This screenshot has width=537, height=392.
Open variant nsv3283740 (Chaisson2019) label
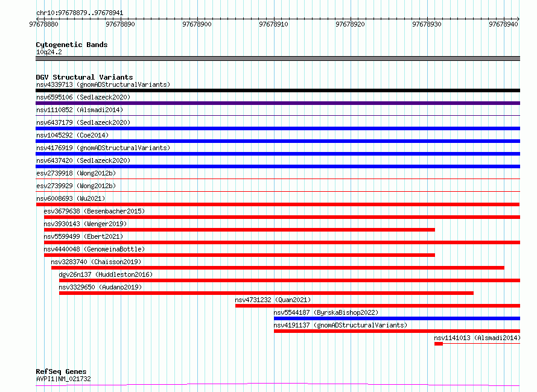click(96, 262)
